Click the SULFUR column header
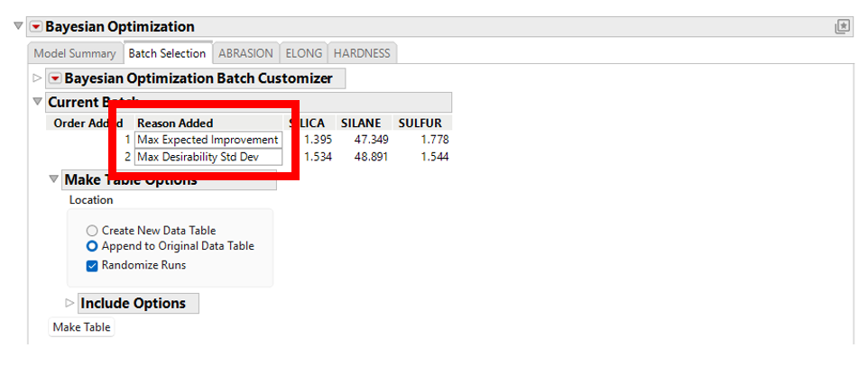 click(x=420, y=123)
